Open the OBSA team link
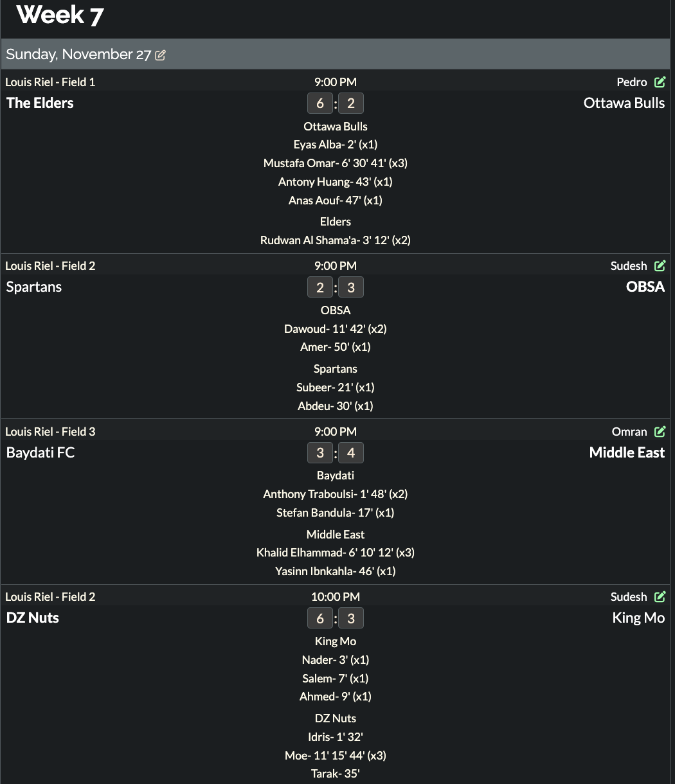Screen dimensions: 675x784 click(x=645, y=287)
